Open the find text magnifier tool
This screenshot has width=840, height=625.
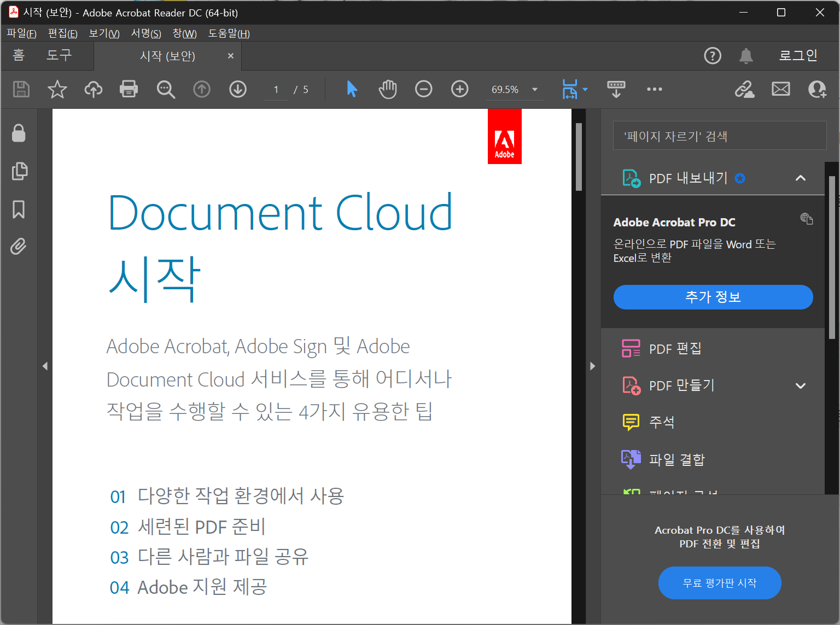click(166, 89)
